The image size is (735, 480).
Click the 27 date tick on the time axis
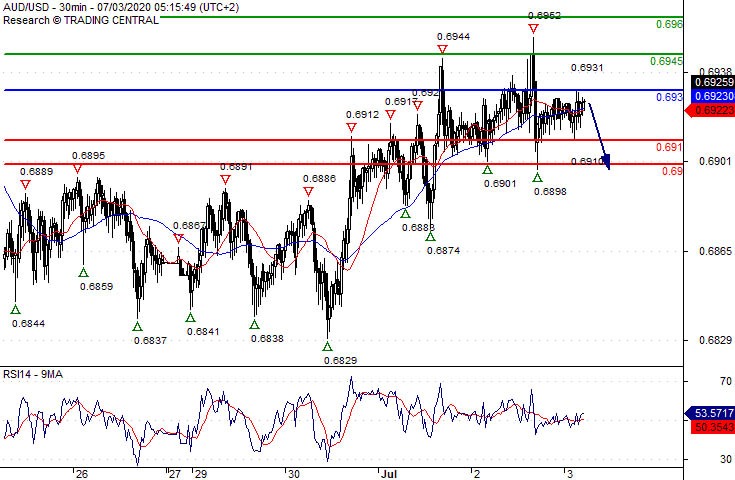(174, 474)
